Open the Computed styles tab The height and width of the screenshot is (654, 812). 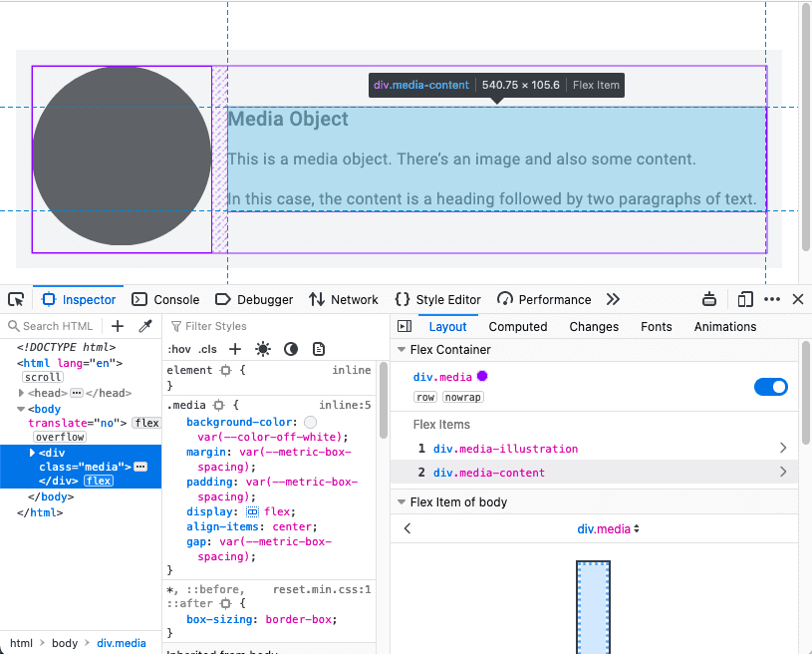coord(518,326)
